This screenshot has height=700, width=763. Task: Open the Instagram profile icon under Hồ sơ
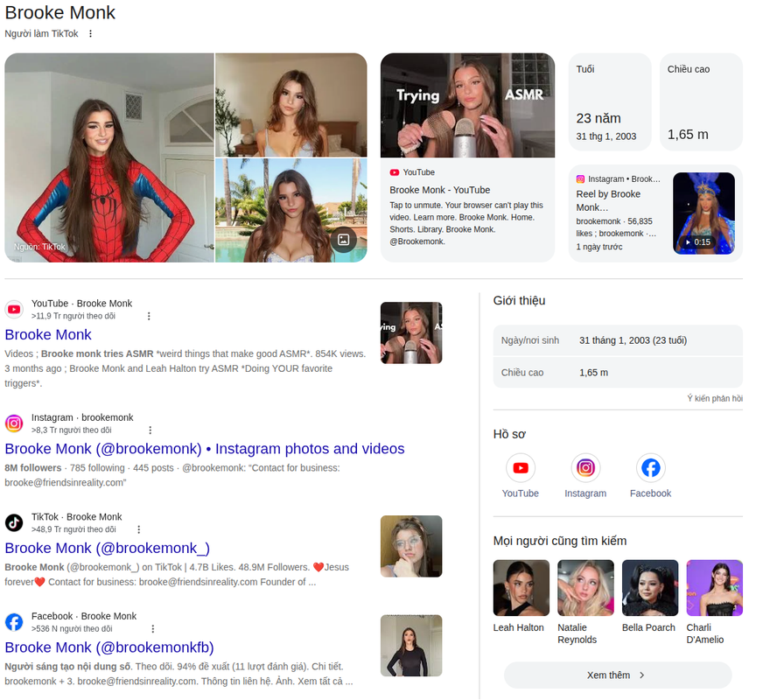(x=585, y=468)
